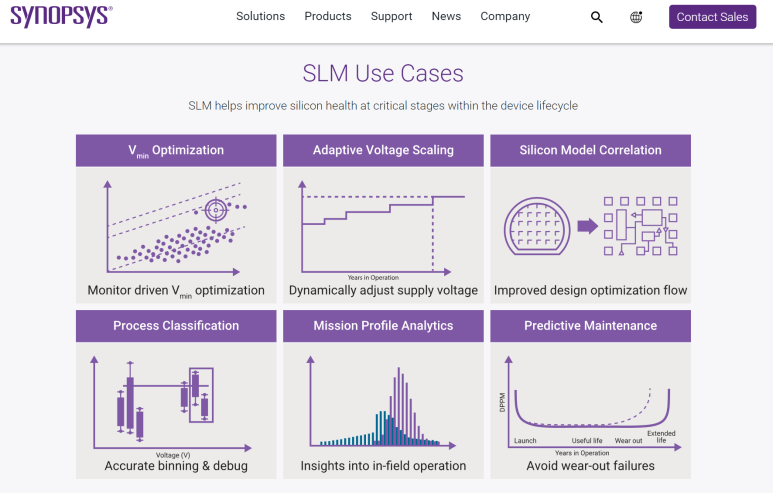
Task: Click 'Dynamically adjust supply voltage' caption
Action: point(383,290)
